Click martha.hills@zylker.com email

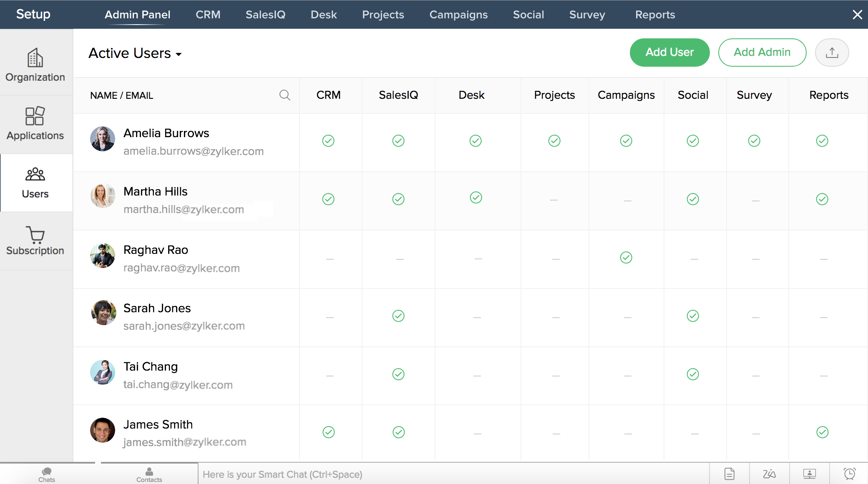184,209
